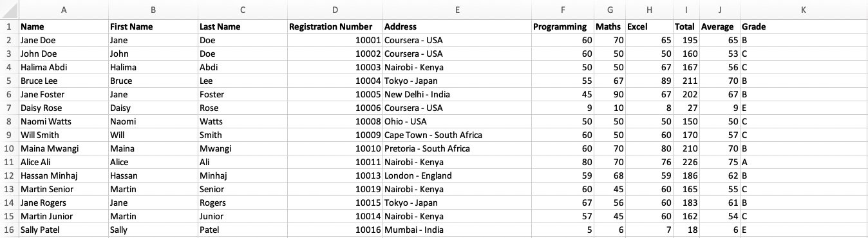The width and height of the screenshot is (868, 238).
Task: Select cell containing Halima Abdi
Action: coord(64,67)
